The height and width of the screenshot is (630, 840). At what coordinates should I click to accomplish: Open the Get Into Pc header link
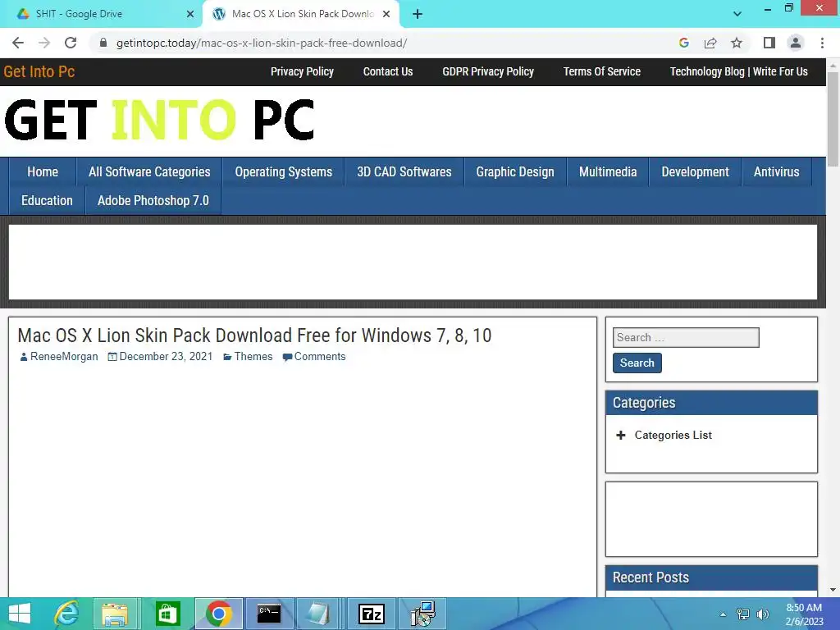pos(39,72)
